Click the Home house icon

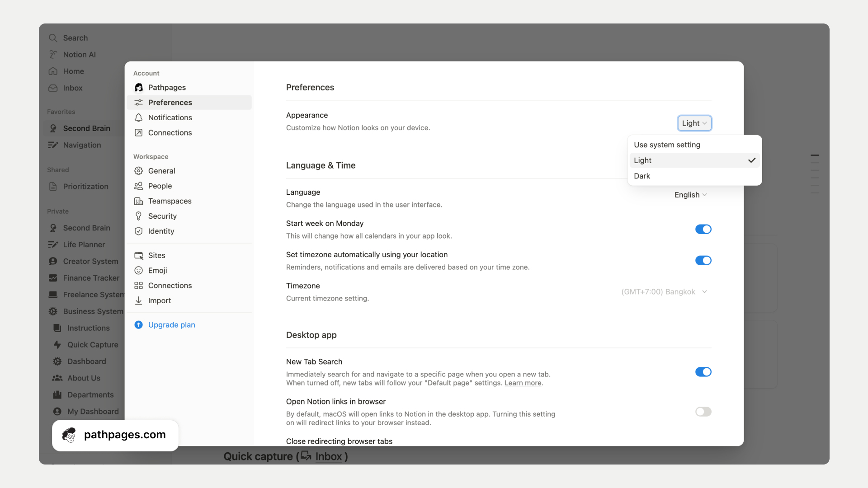click(53, 71)
